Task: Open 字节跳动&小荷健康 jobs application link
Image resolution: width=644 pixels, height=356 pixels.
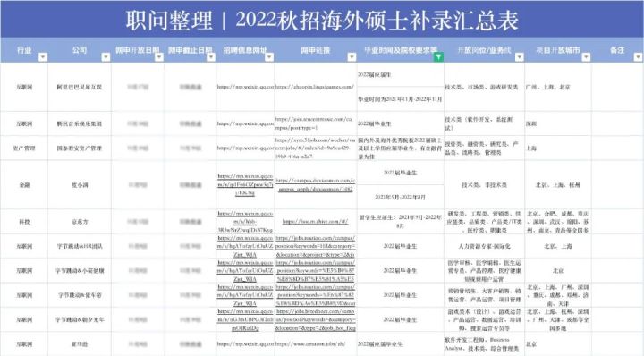Action: point(316,271)
